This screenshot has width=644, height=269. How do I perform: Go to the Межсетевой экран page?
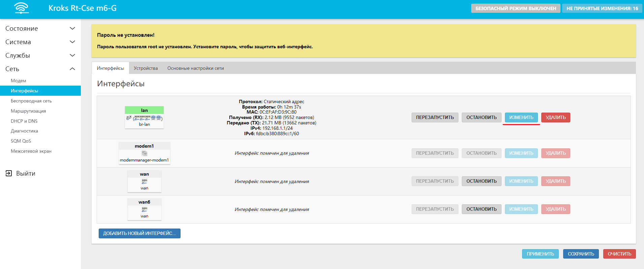31,151
